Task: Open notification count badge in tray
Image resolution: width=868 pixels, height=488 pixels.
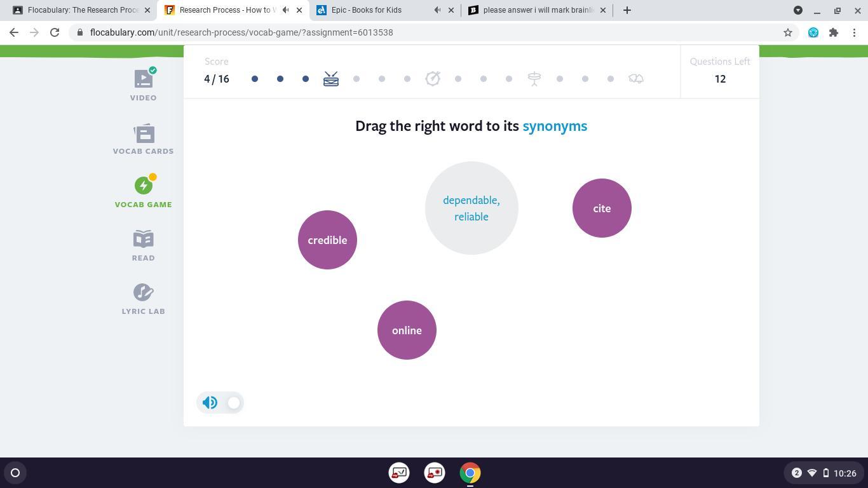Action: [x=797, y=473]
